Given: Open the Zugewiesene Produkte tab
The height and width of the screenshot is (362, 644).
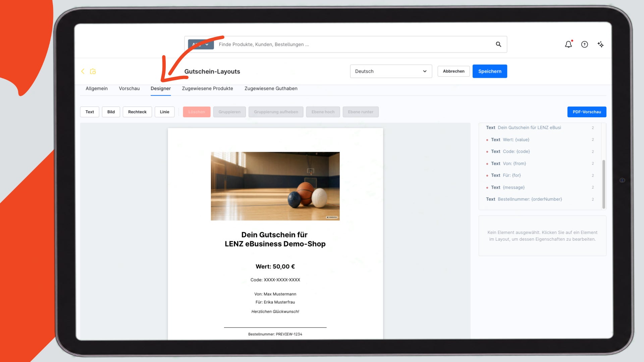Looking at the screenshot, I should (207, 88).
